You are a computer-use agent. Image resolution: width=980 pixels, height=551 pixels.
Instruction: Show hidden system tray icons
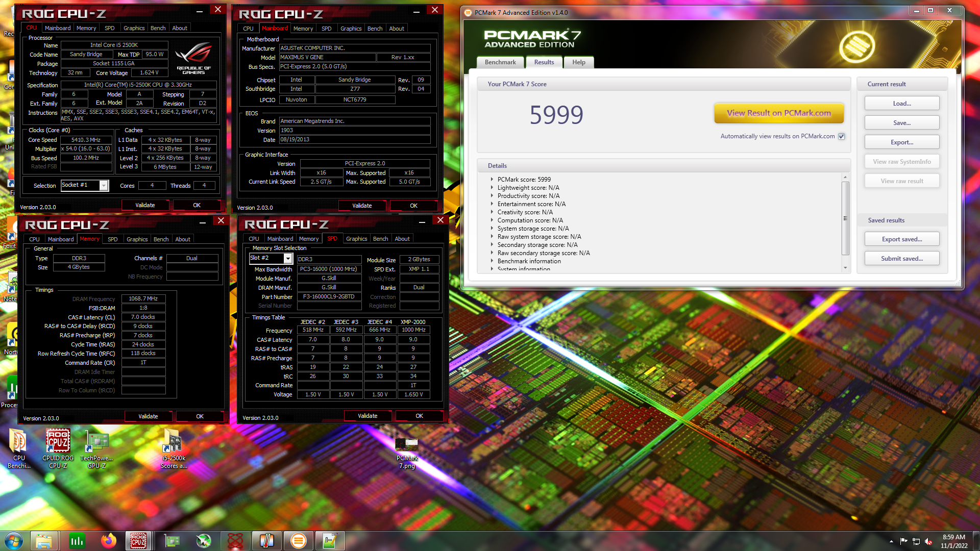891,541
